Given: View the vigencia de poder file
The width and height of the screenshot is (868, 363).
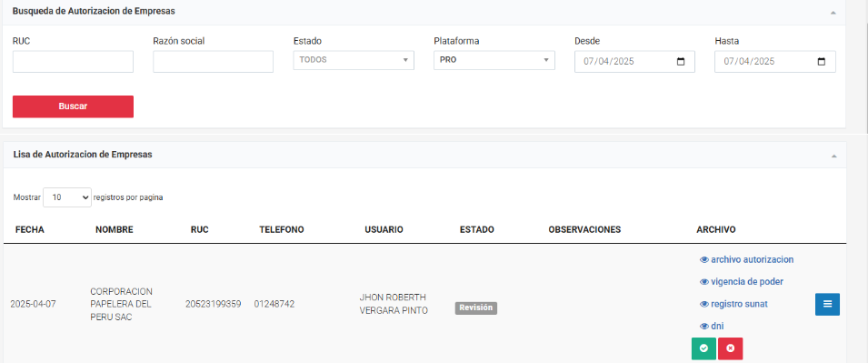Looking at the screenshot, I should [742, 281].
